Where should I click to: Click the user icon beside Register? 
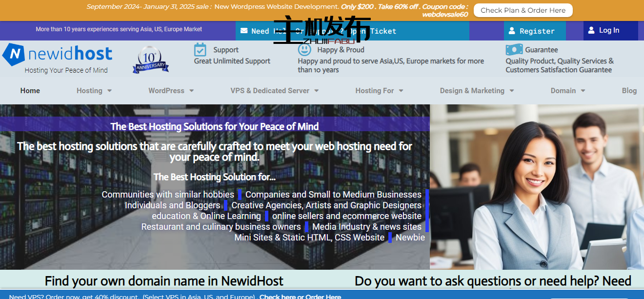(x=512, y=31)
